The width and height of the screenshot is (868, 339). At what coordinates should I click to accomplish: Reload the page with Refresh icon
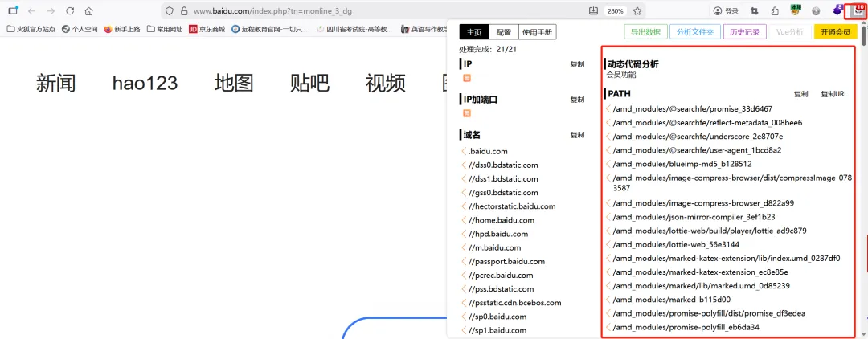pos(70,11)
